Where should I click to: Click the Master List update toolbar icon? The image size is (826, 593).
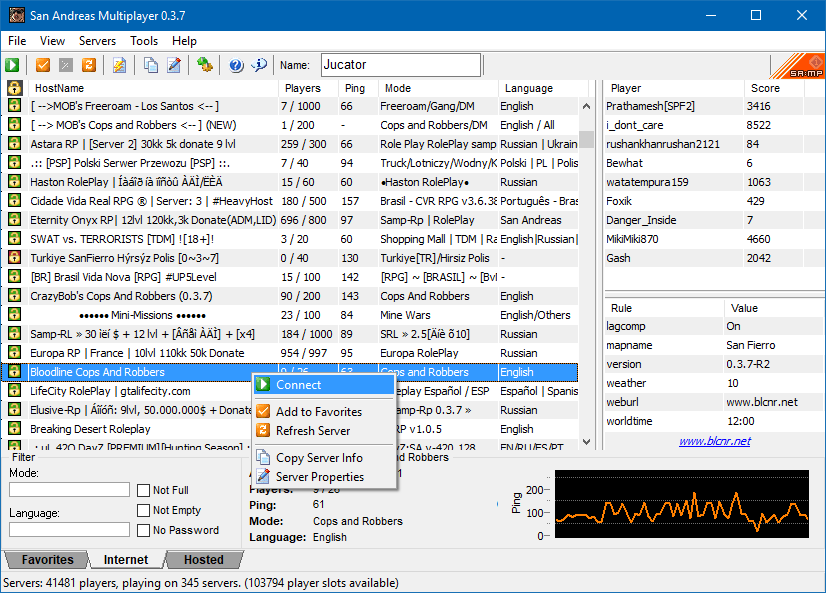click(120, 65)
